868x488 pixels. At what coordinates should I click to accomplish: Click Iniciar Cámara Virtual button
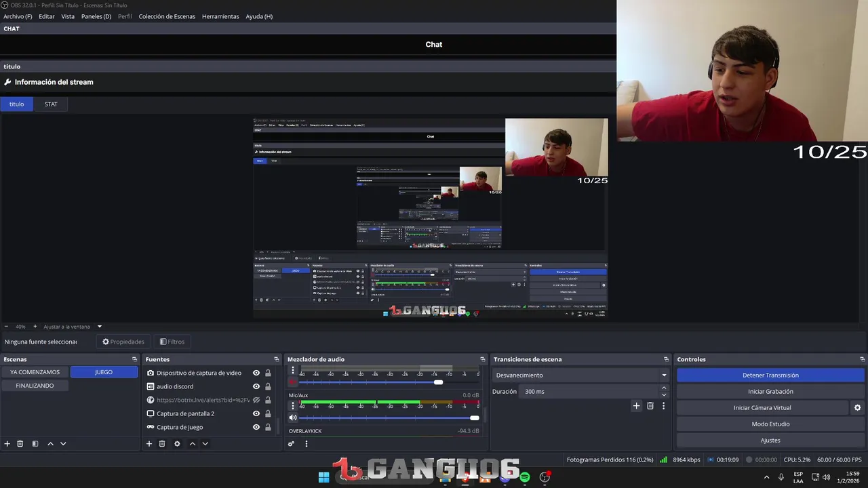click(x=762, y=408)
